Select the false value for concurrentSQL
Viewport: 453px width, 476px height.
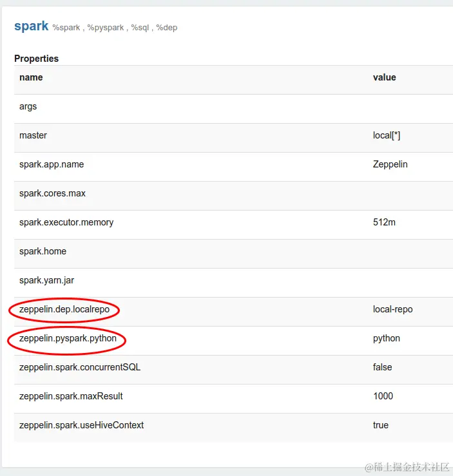[383, 367]
